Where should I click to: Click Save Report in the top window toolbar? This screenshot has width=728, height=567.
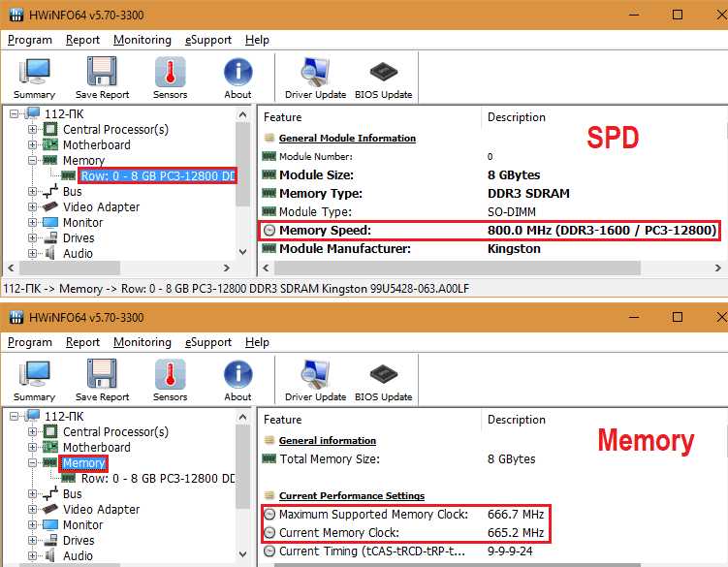coord(102,79)
